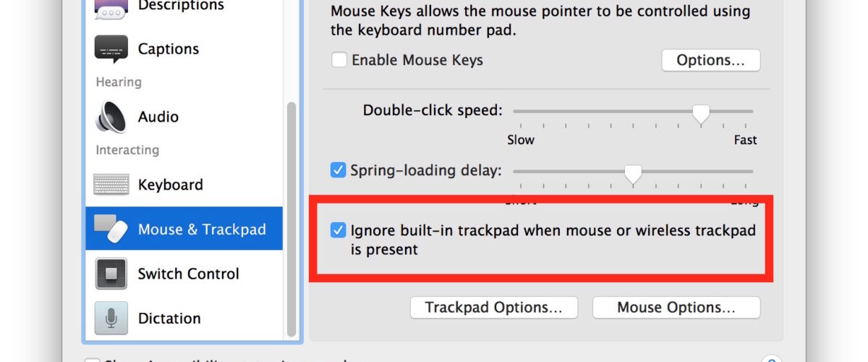
Task: Open Mouse Options dialog
Action: 676,307
